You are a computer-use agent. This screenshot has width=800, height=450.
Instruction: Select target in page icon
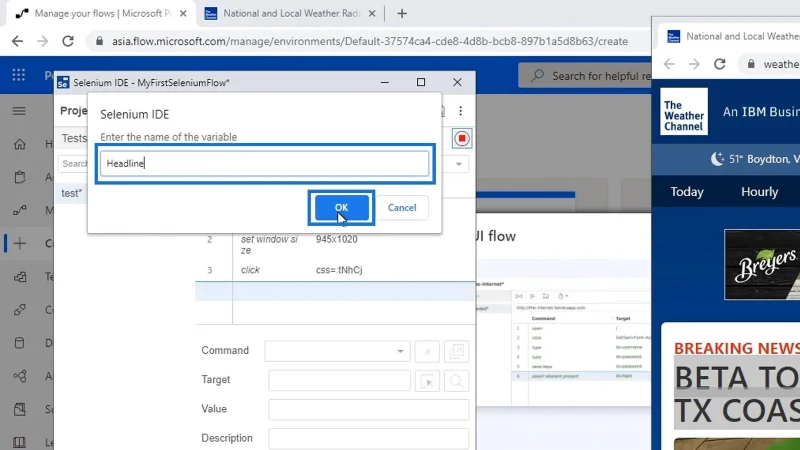(x=427, y=381)
